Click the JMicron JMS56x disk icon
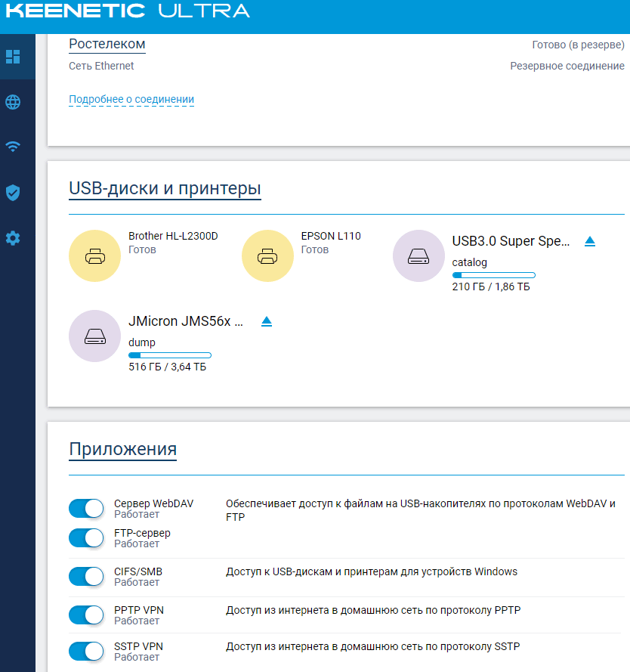Image resolution: width=630 pixels, height=672 pixels. (x=95, y=336)
